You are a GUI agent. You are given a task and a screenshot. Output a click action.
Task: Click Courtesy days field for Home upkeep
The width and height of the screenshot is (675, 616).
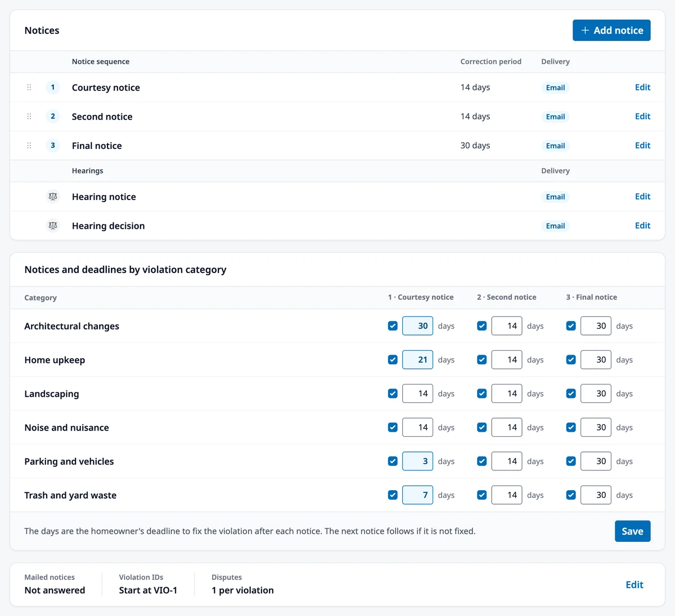pos(417,360)
